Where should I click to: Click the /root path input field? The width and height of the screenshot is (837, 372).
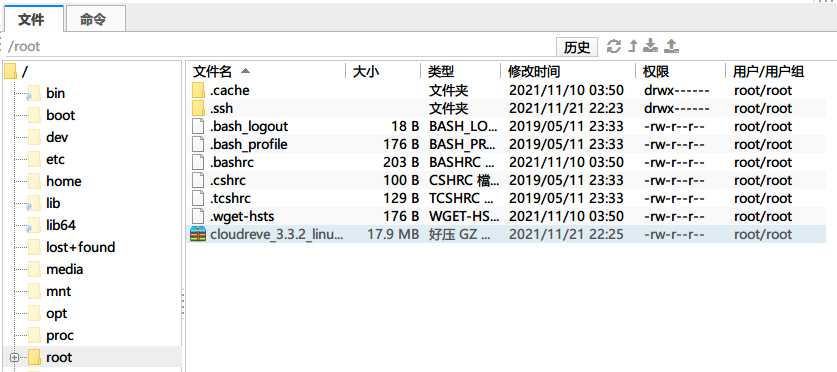pyautogui.click(x=279, y=46)
